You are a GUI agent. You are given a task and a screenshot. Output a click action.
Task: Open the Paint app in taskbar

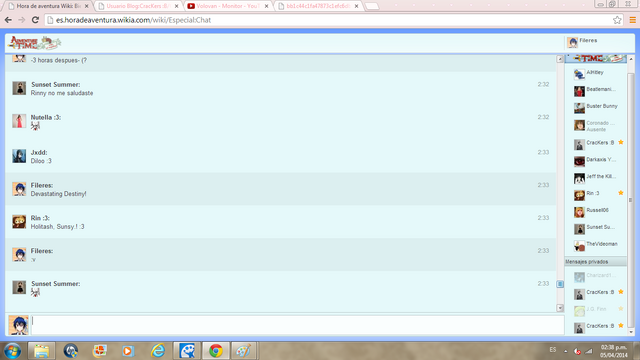click(244, 351)
